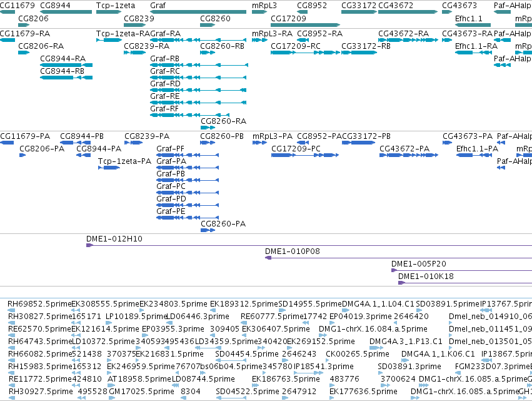Select the EK177636.5prime EST label
This screenshot has height=401, width=532.
point(363,392)
